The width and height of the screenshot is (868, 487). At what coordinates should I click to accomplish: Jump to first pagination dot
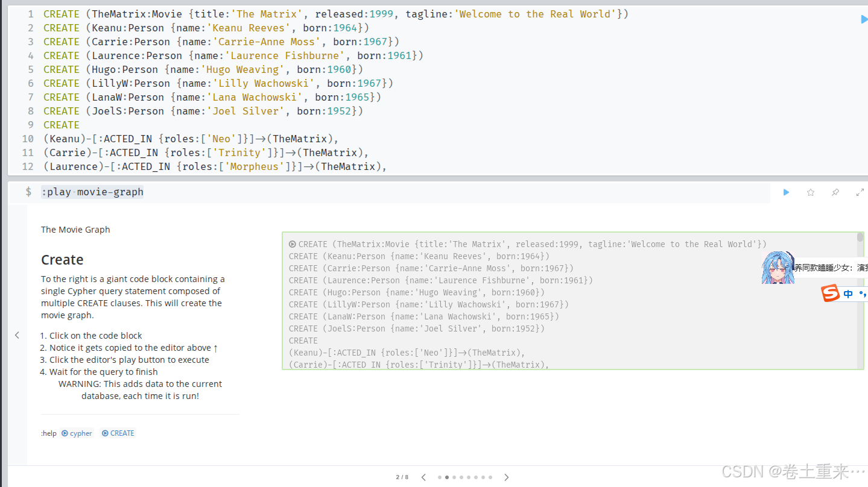(439, 477)
